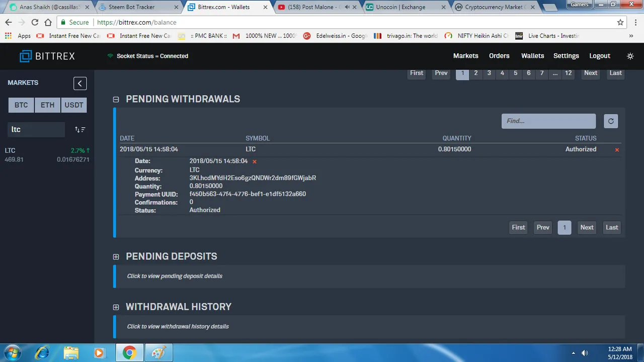Click to view withdrawal history details
The width and height of the screenshot is (644, 362).
pos(178,326)
